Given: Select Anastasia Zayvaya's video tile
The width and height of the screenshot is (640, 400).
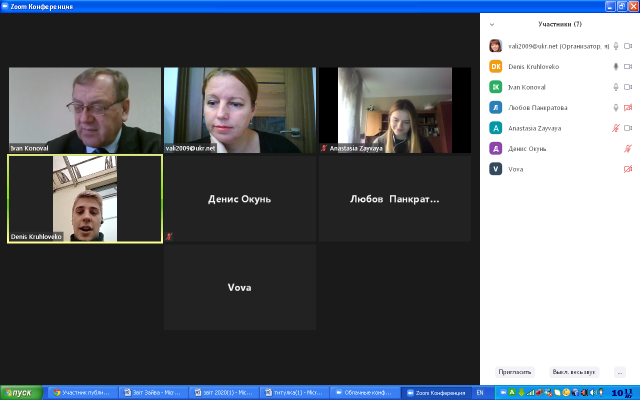Looking at the screenshot, I should [395, 110].
